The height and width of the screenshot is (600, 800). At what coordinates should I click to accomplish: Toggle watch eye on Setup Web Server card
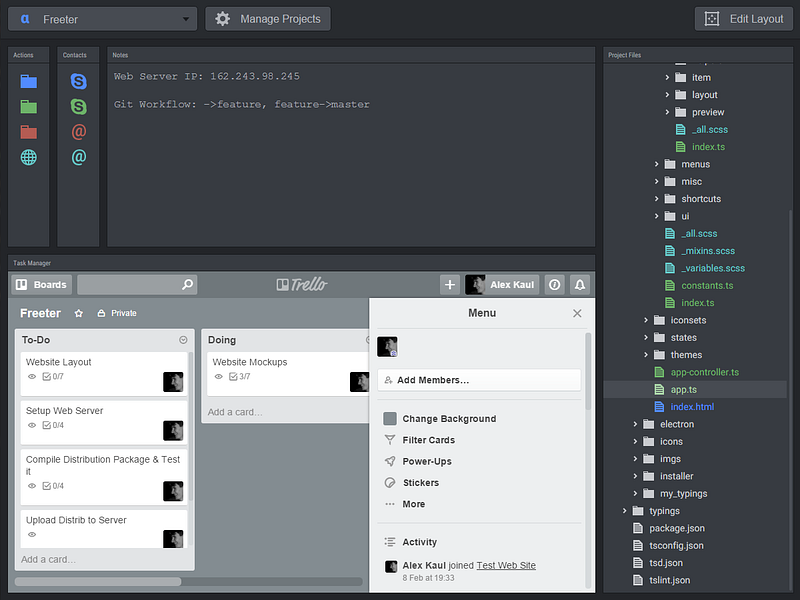(32, 425)
